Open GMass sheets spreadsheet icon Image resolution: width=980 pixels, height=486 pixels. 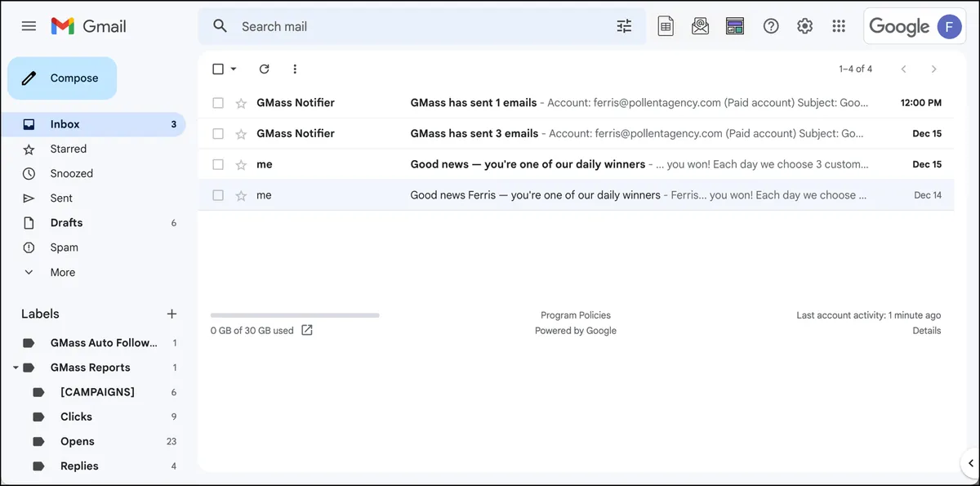click(666, 26)
